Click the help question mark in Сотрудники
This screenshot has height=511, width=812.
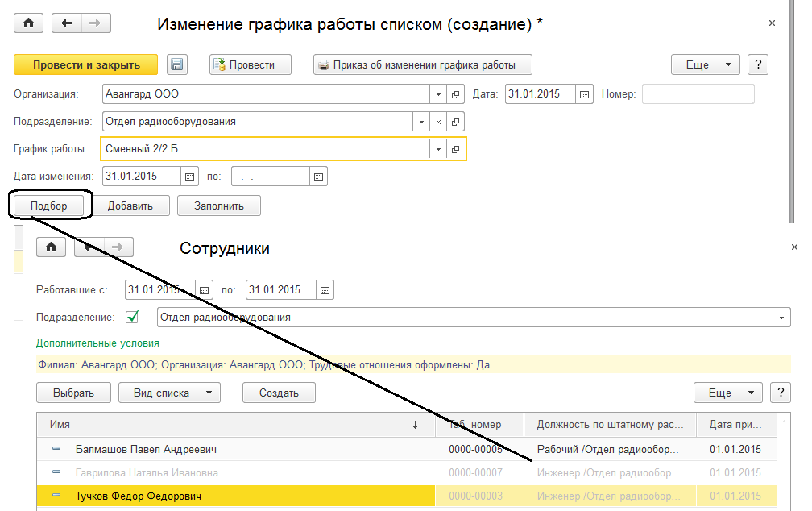tap(780, 393)
